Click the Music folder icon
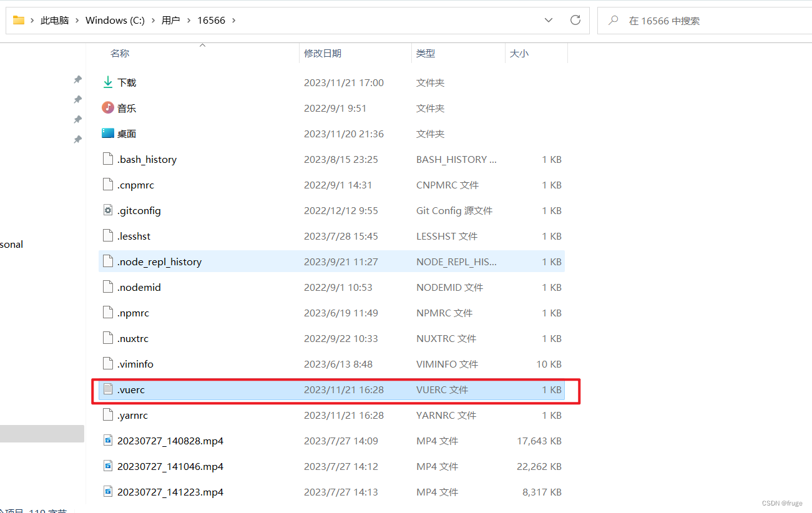 coord(108,108)
